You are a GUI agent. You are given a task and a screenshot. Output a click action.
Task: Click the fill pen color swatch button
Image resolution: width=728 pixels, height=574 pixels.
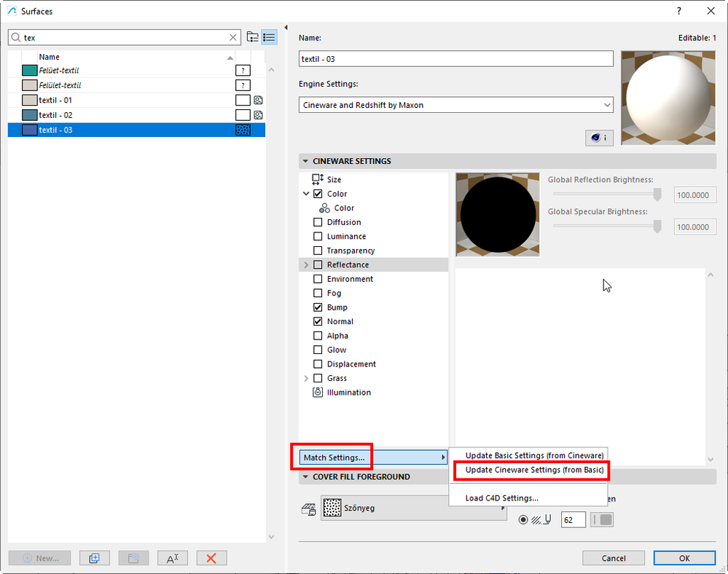click(602, 519)
